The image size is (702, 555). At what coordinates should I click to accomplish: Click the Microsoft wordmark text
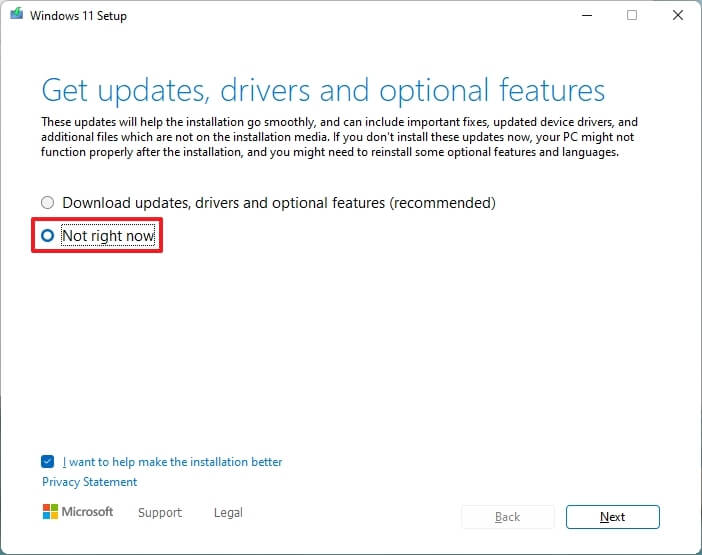90,512
